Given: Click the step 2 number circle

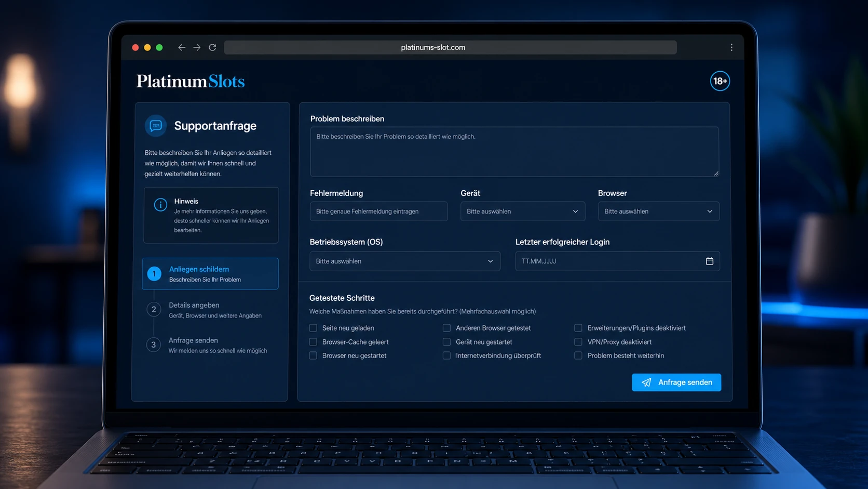Looking at the screenshot, I should (154, 310).
